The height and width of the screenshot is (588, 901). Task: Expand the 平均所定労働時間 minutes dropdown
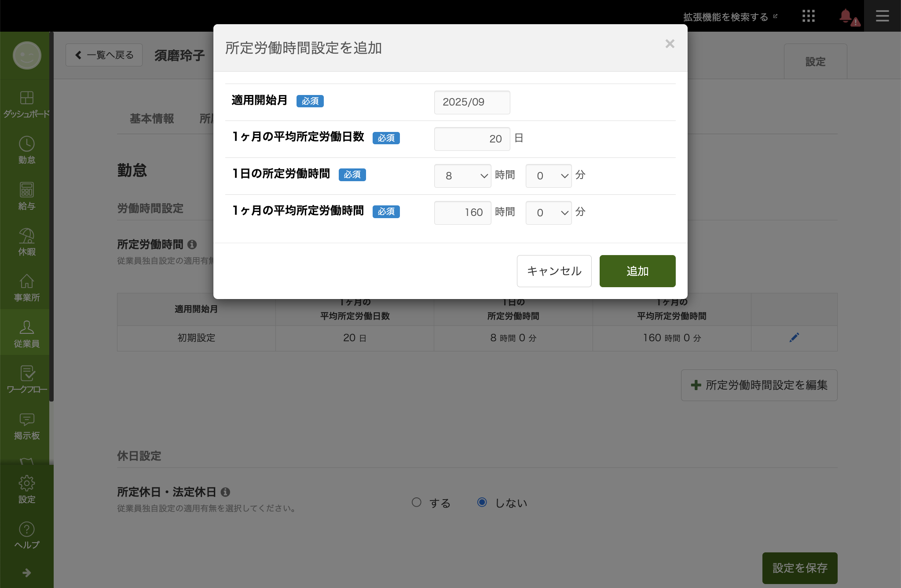click(x=549, y=213)
